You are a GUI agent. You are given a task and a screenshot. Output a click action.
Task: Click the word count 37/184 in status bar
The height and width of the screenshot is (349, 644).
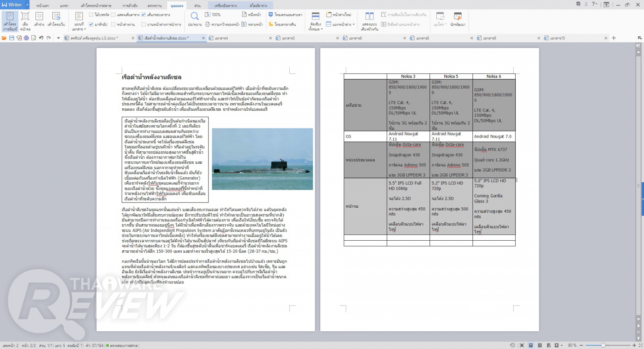coord(95,345)
